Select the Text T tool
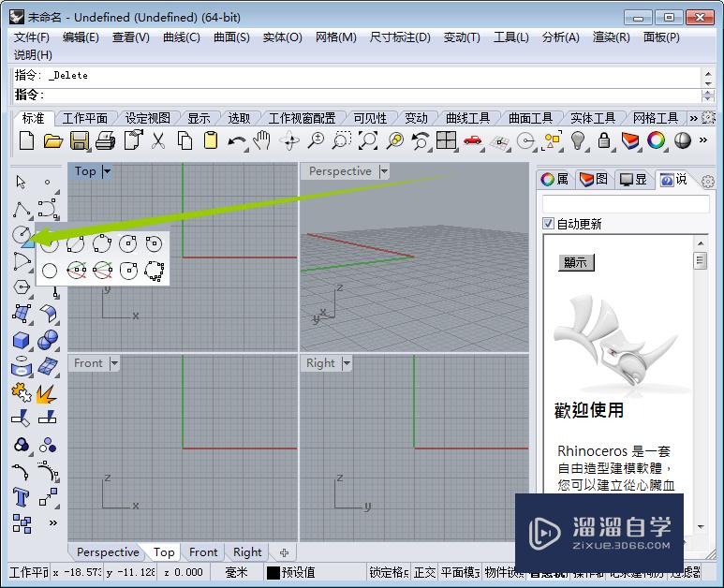 (21, 497)
